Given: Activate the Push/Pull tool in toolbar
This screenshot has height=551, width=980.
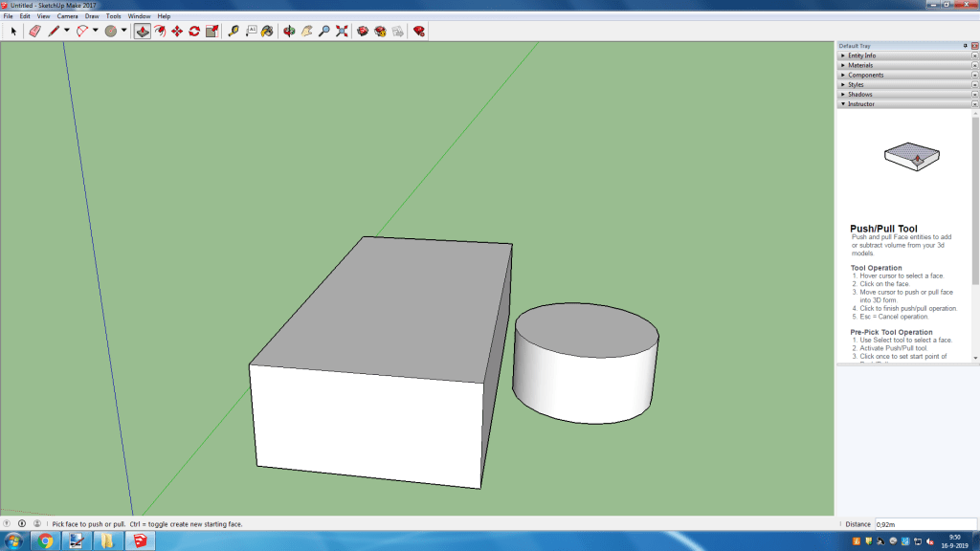Looking at the screenshot, I should click(142, 31).
